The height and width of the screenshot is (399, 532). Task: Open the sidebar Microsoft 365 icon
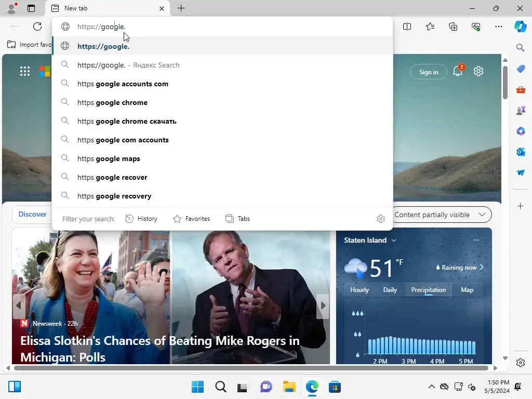coord(521,131)
